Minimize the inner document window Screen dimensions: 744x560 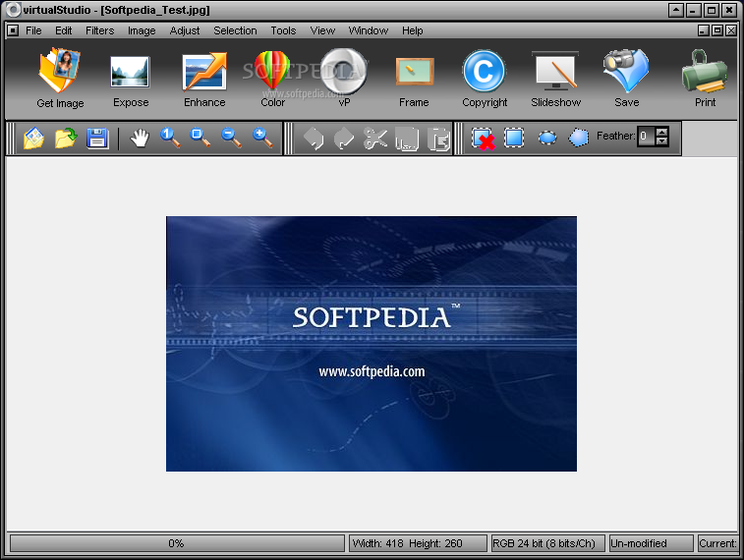coord(704,30)
